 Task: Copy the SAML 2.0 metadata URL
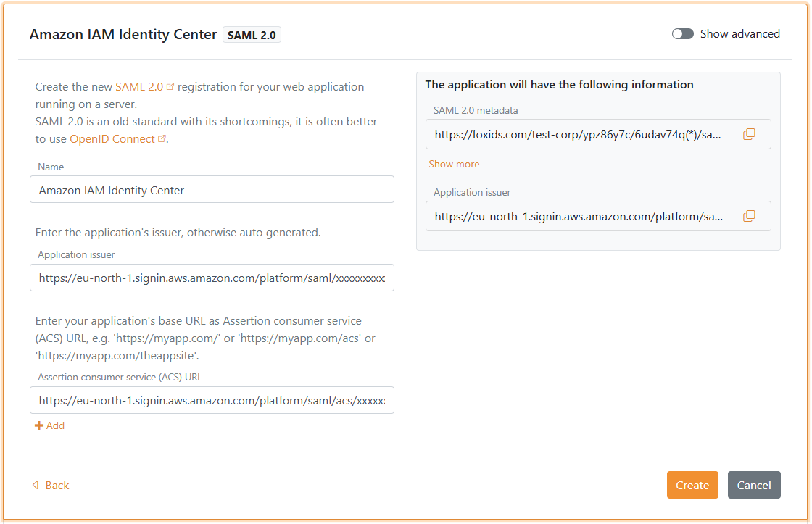point(749,134)
